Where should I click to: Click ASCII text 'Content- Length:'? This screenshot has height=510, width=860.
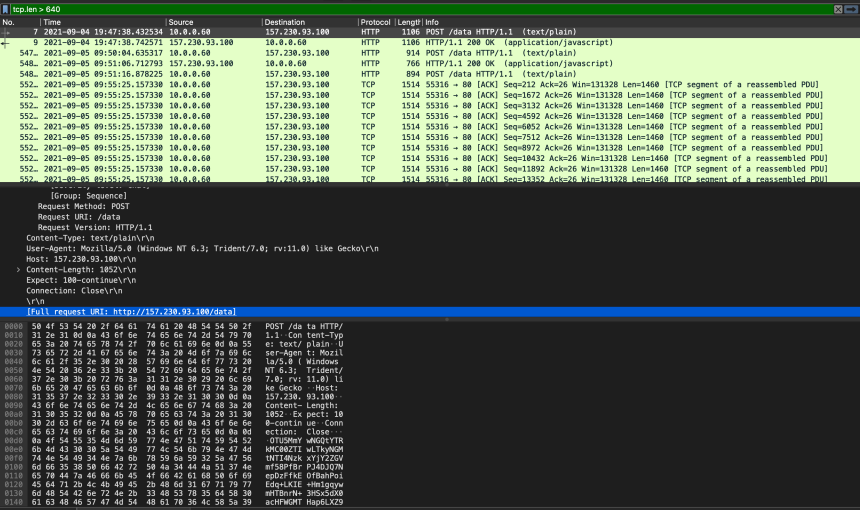302,405
